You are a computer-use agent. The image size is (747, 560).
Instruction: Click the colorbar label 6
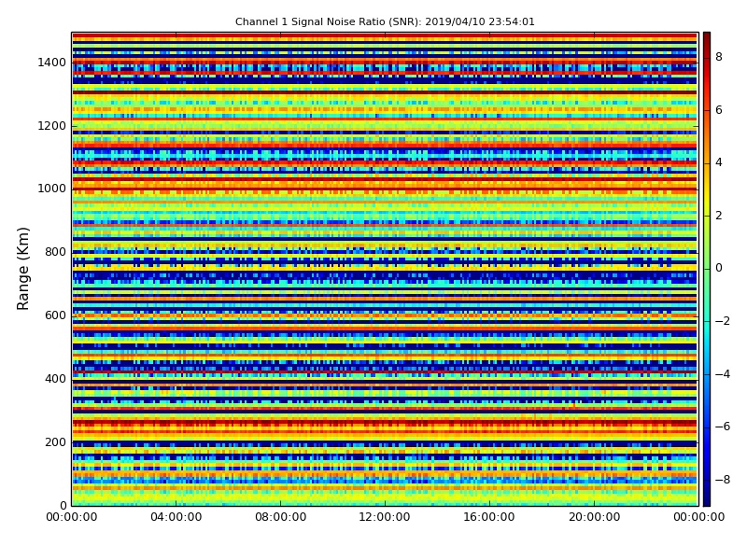click(x=719, y=110)
